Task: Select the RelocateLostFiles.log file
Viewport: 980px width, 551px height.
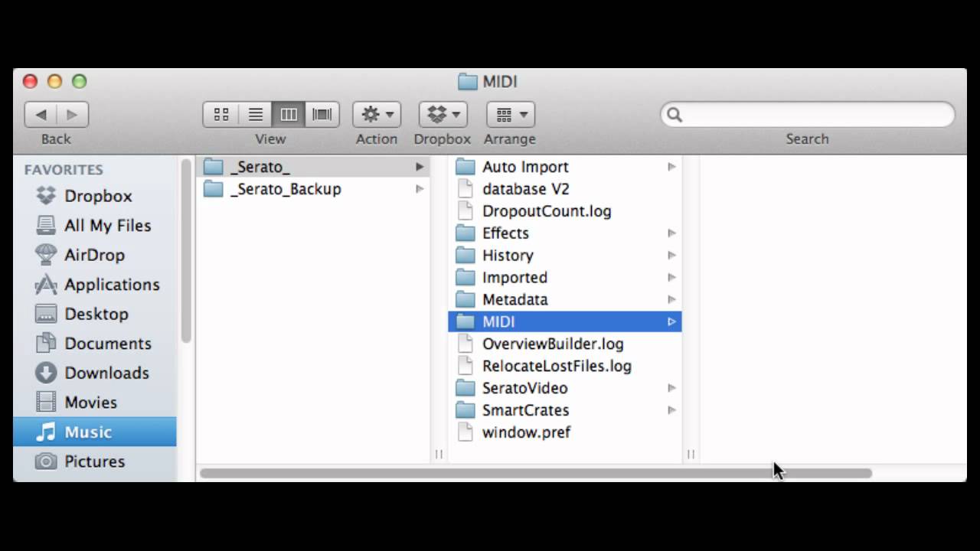Action: [564, 367]
